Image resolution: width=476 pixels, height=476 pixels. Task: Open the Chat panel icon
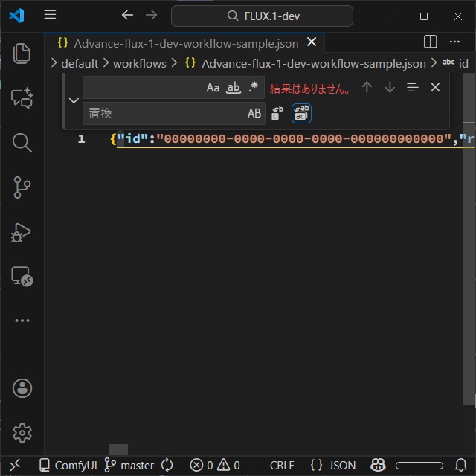click(22, 98)
